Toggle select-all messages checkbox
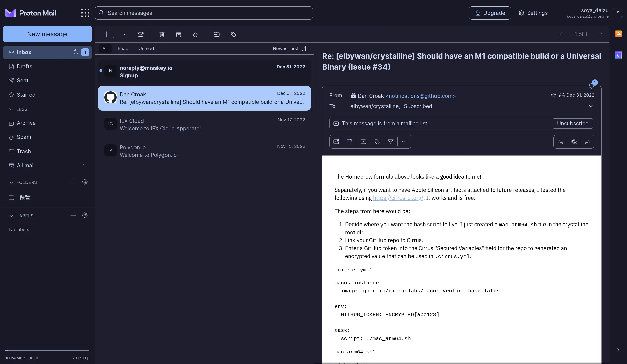The image size is (627, 364). pyautogui.click(x=110, y=34)
